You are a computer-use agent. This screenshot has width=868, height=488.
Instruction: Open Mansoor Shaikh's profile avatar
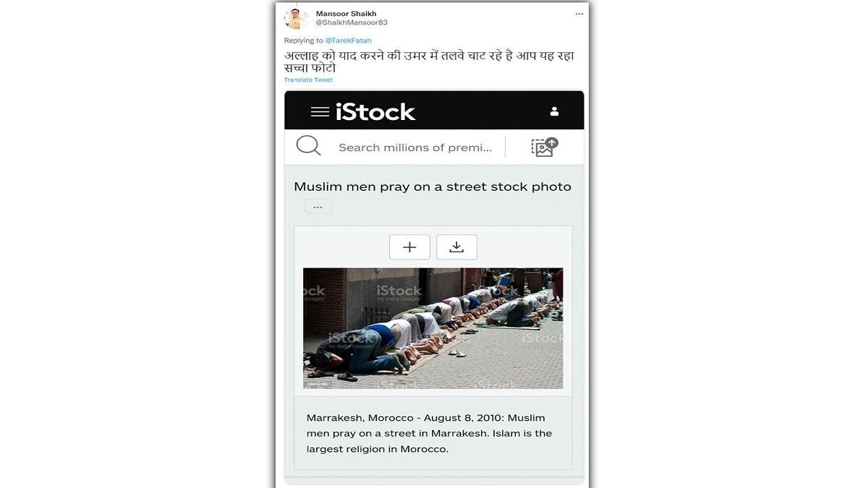(296, 18)
